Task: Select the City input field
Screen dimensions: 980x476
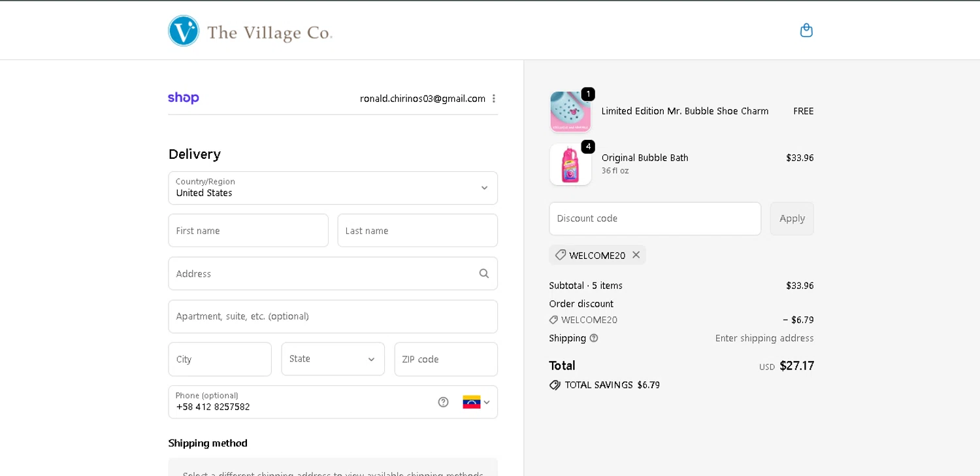Action: click(220, 359)
